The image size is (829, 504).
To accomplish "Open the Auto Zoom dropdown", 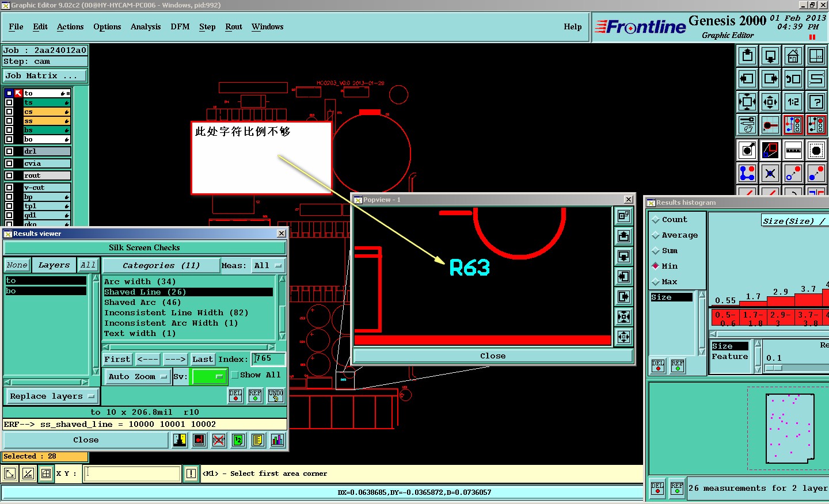I will [x=137, y=377].
